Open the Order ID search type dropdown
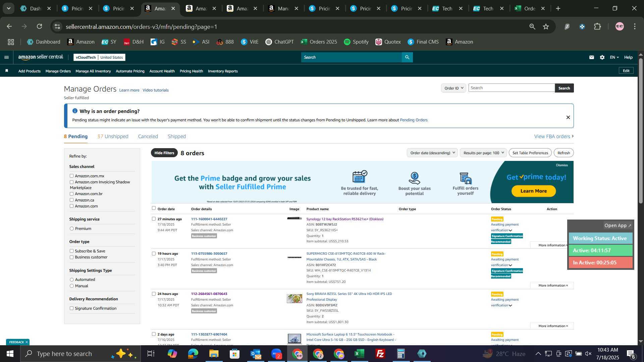Image resolution: width=644 pixels, height=362 pixels. pyautogui.click(x=453, y=88)
